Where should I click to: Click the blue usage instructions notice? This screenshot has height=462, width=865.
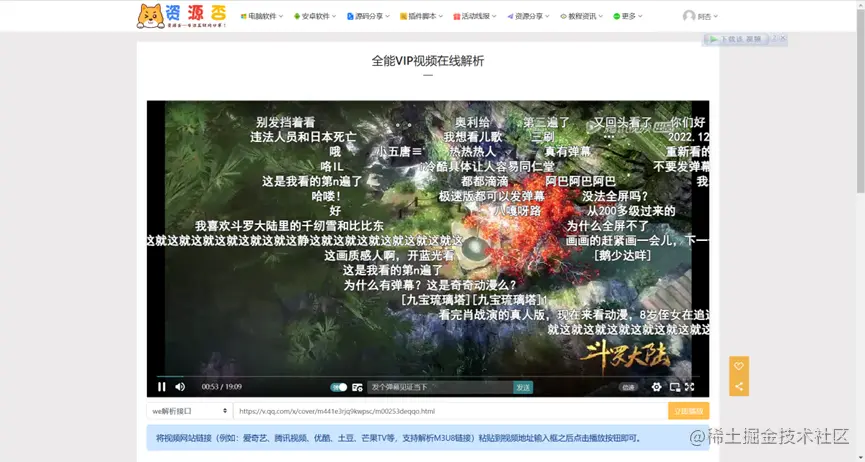(x=428, y=438)
